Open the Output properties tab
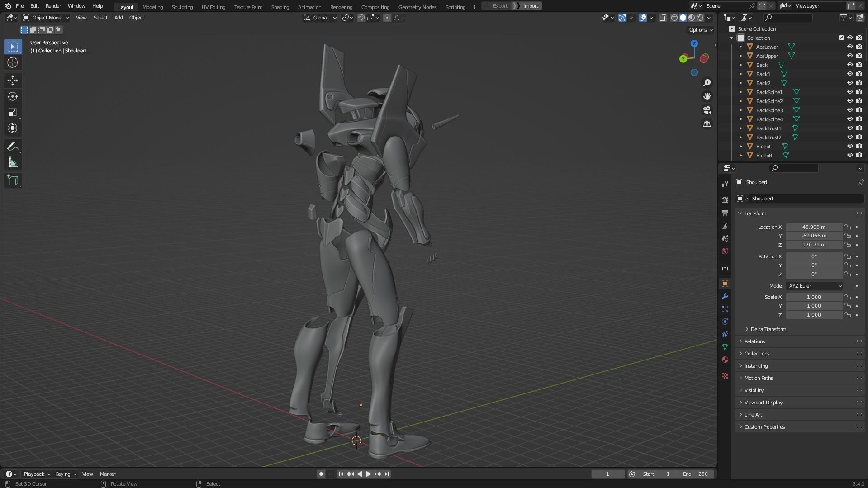 [x=725, y=213]
